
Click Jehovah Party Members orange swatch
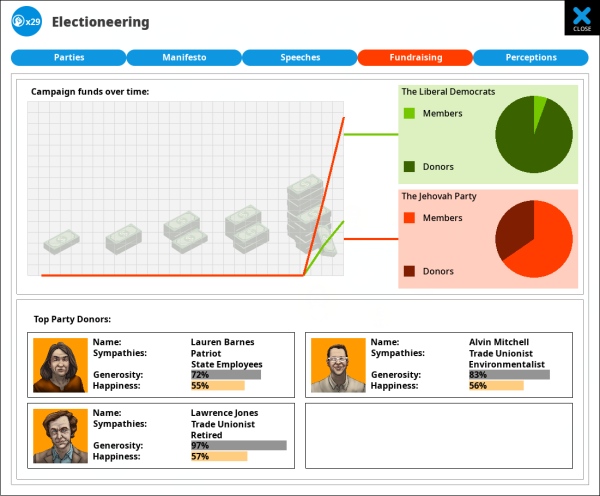point(409,218)
